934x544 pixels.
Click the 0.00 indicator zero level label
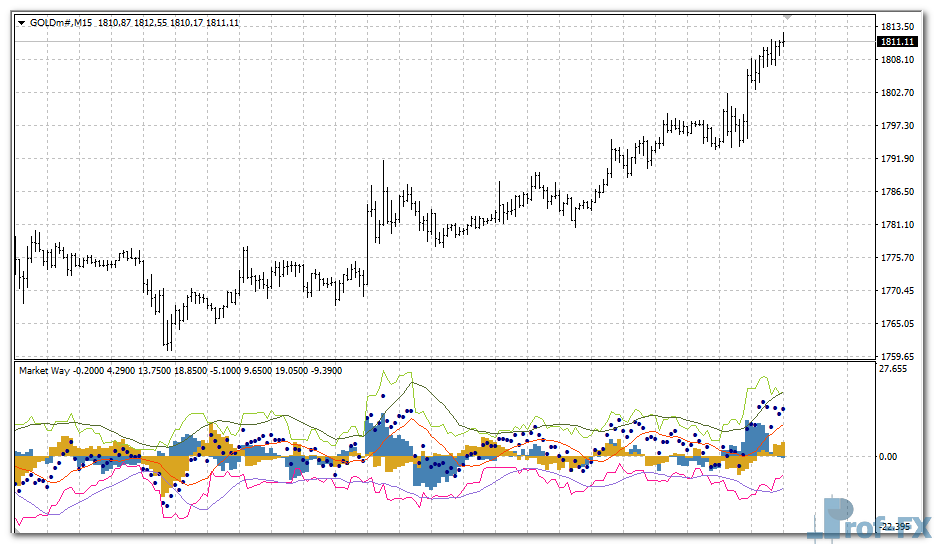(x=890, y=456)
